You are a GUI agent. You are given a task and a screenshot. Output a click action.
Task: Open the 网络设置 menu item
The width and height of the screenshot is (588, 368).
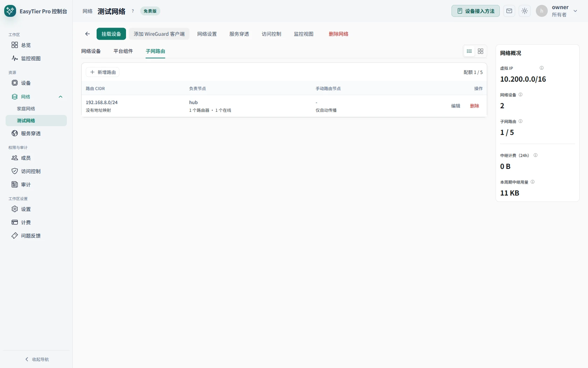click(207, 34)
